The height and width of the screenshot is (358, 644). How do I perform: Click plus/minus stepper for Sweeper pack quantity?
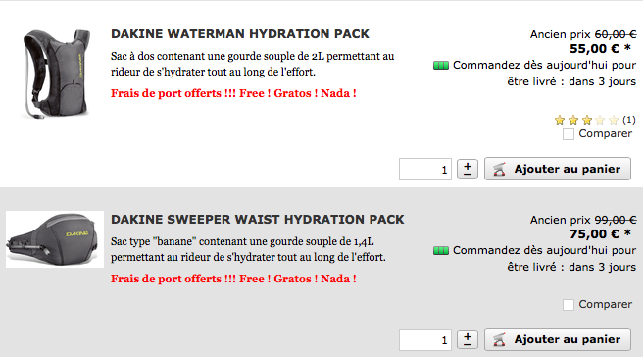pyautogui.click(x=468, y=339)
